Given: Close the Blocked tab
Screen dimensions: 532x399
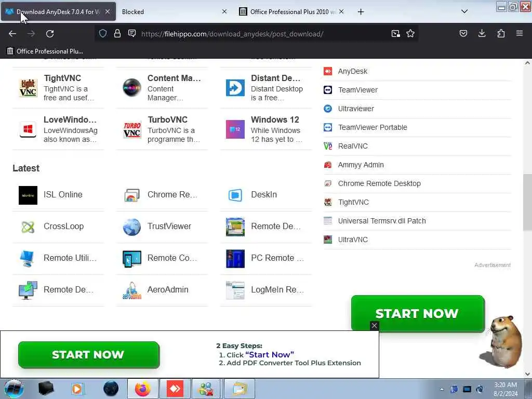Looking at the screenshot, I should 224,11.
